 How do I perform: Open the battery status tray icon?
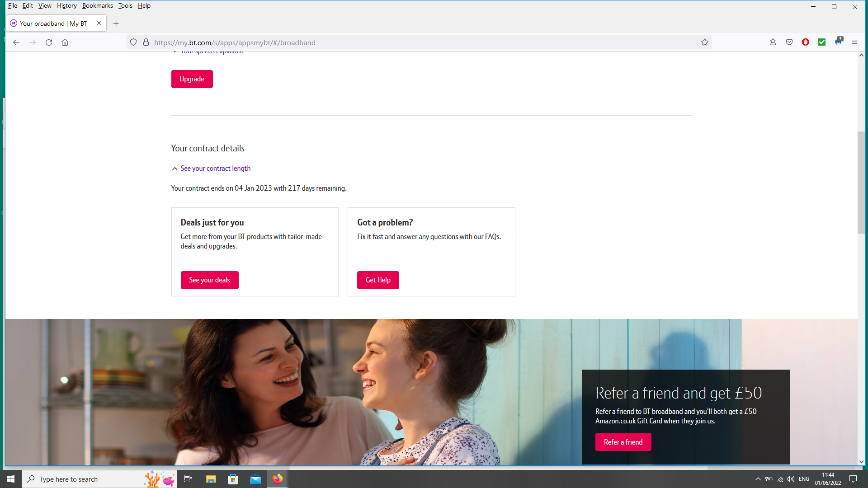click(x=769, y=479)
